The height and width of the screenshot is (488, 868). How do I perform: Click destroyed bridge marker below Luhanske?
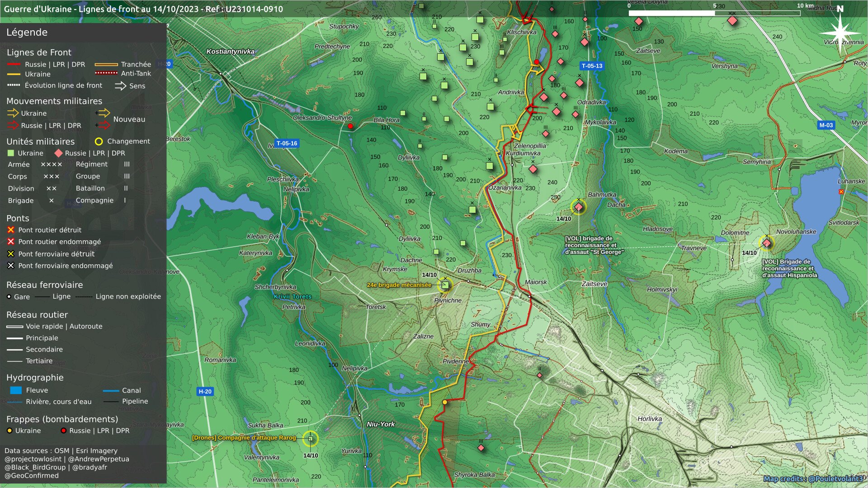point(841,192)
